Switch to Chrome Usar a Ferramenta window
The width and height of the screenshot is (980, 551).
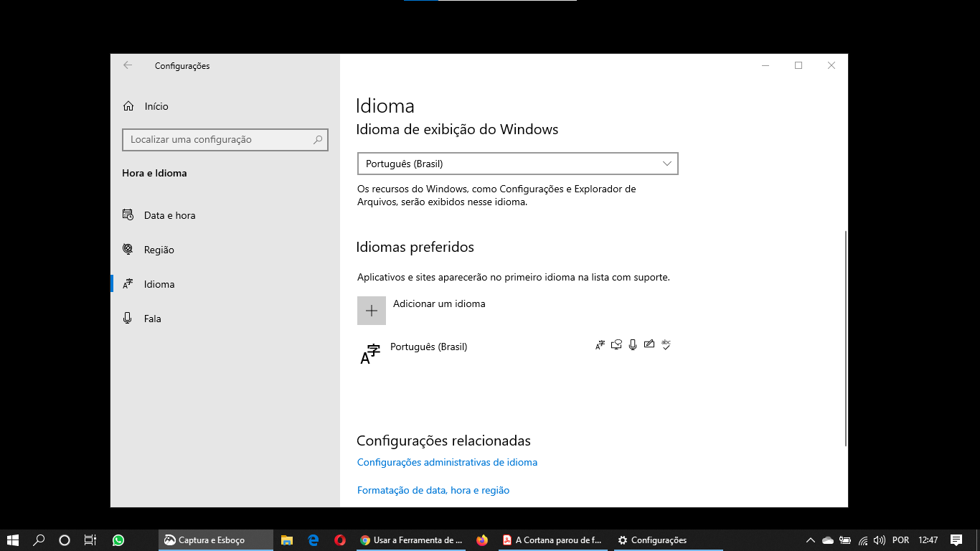412,540
